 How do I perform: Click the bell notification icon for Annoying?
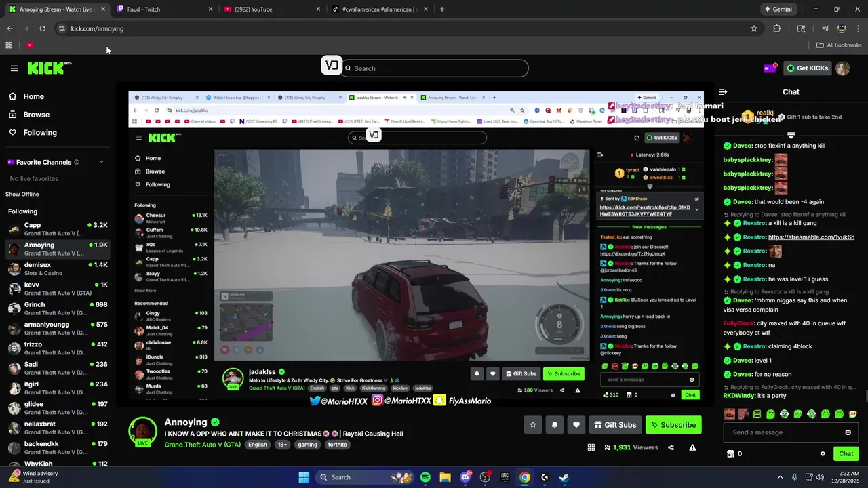click(555, 425)
